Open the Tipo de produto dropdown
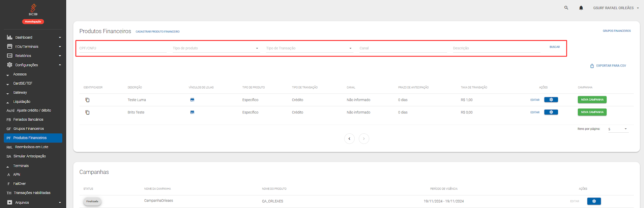Viewport: 644px width, 208px height. click(x=216, y=48)
